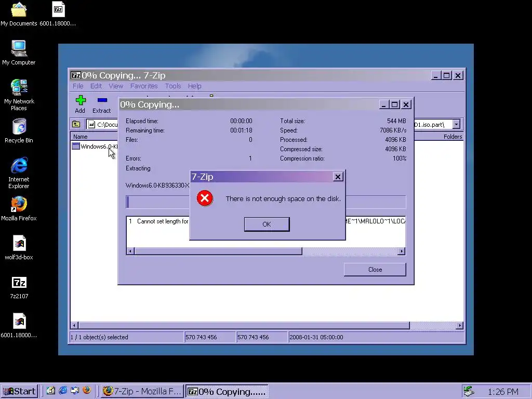Select My Network Places desktop icon
The width and height of the screenshot is (532, 399).
coord(19,95)
